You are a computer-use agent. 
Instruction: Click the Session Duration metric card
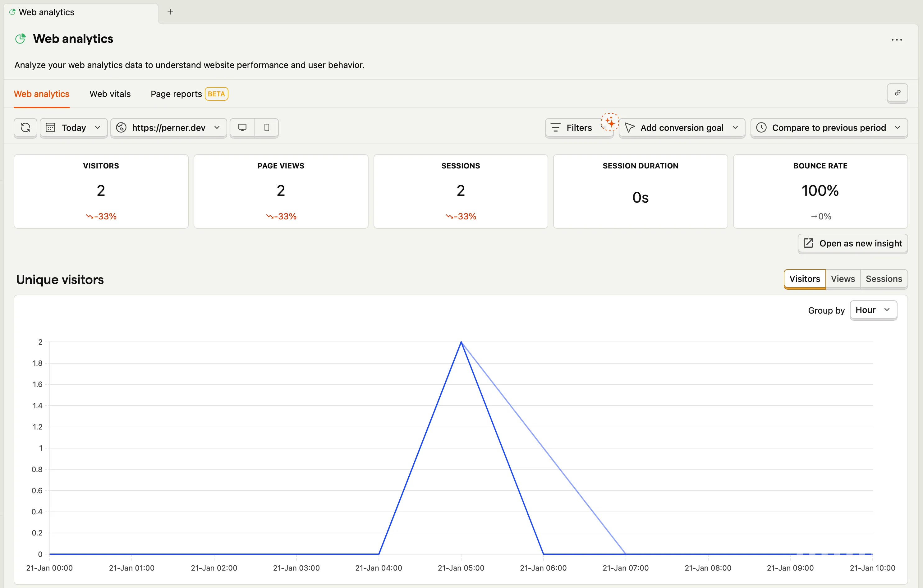coord(641,191)
